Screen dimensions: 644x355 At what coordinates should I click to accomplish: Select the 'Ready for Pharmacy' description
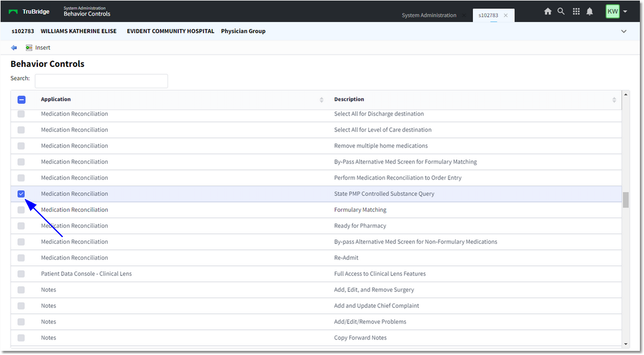coord(360,226)
